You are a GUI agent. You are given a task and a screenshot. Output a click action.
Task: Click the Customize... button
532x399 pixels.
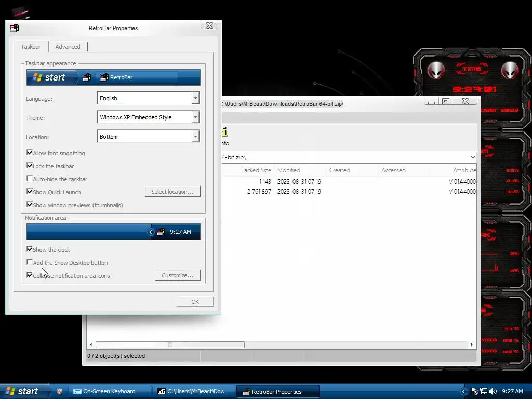[178, 275]
